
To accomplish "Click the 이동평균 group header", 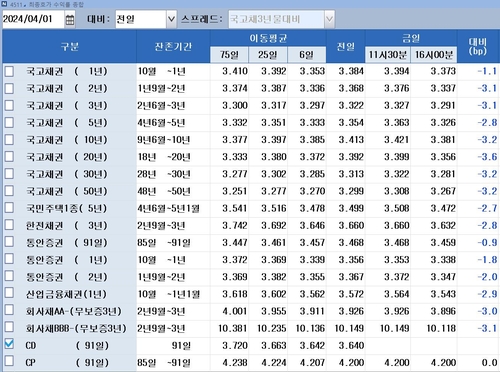I will point(268,38).
